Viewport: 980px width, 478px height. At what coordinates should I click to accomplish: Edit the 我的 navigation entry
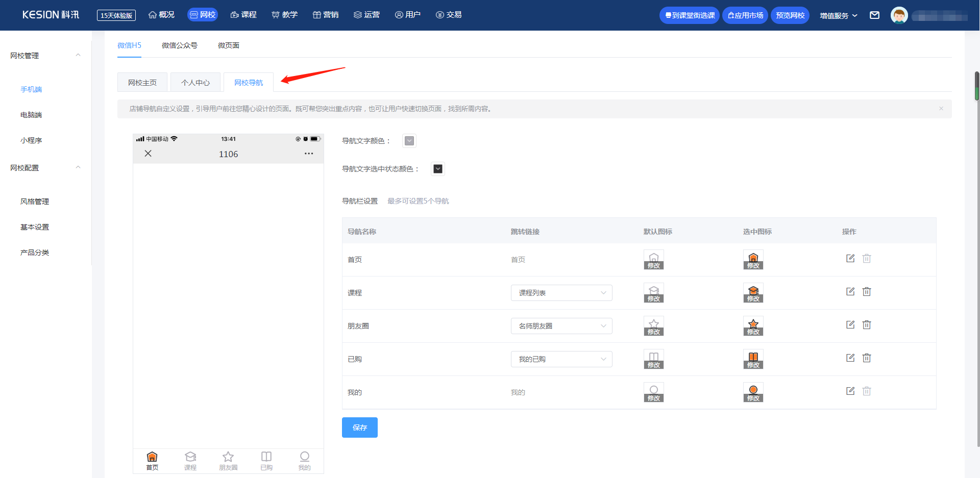pos(850,391)
